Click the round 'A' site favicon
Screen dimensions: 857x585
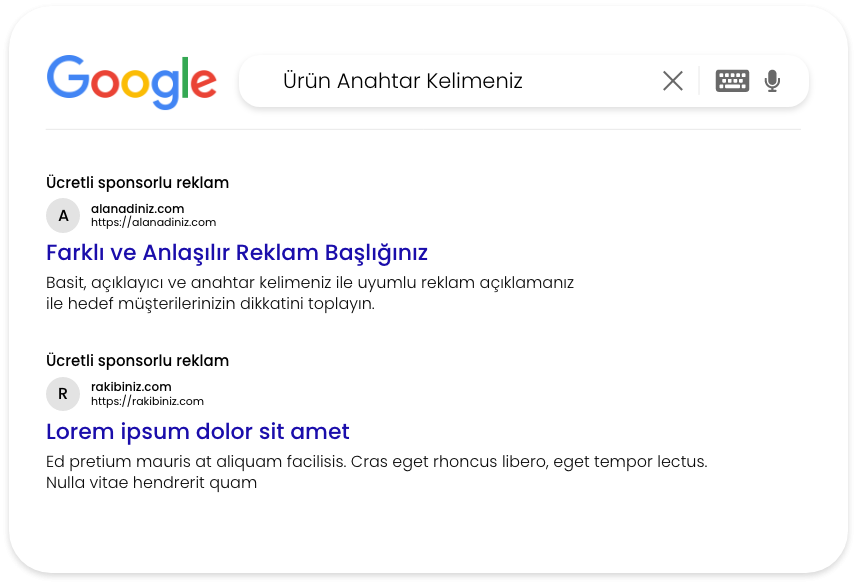[63, 215]
